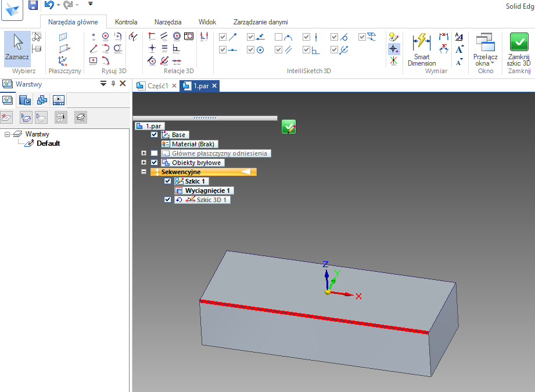535x392 pixels.
Task: Select the Materiał (Brak) node
Action: click(x=189, y=144)
